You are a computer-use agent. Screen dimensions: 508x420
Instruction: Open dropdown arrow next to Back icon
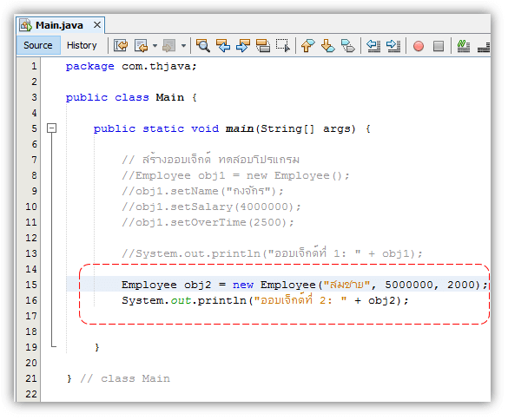[x=155, y=46]
